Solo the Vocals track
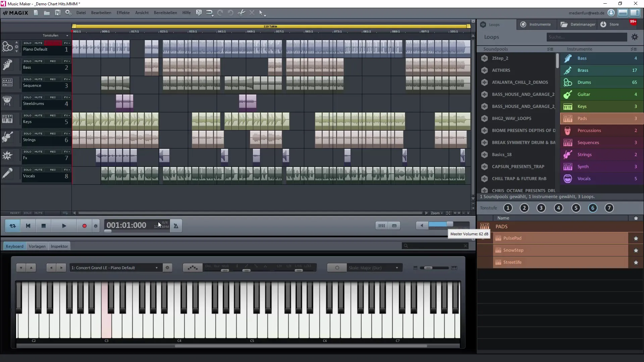This screenshot has height=362, width=644. coord(28,170)
